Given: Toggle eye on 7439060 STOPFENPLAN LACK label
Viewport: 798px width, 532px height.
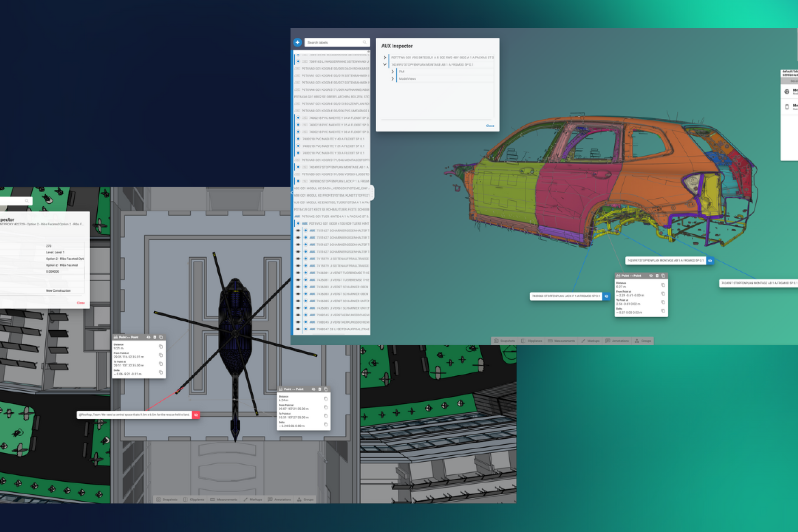Looking at the screenshot, I should [x=606, y=296].
